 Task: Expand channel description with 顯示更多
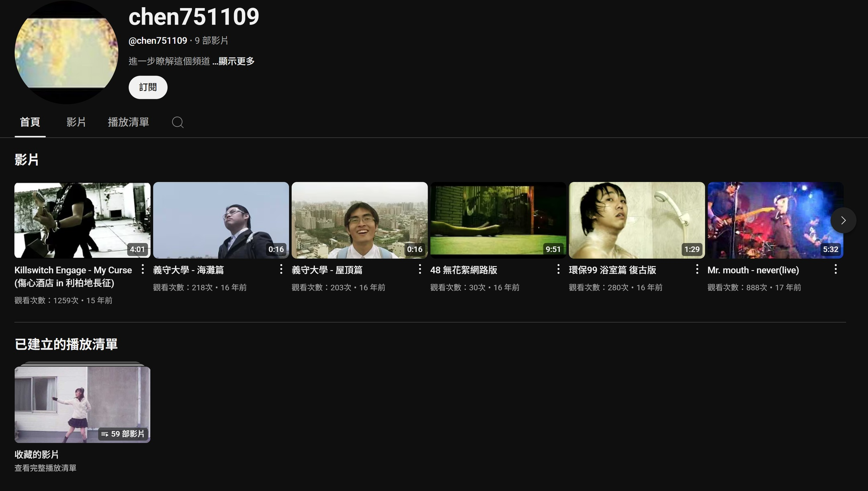(x=233, y=61)
